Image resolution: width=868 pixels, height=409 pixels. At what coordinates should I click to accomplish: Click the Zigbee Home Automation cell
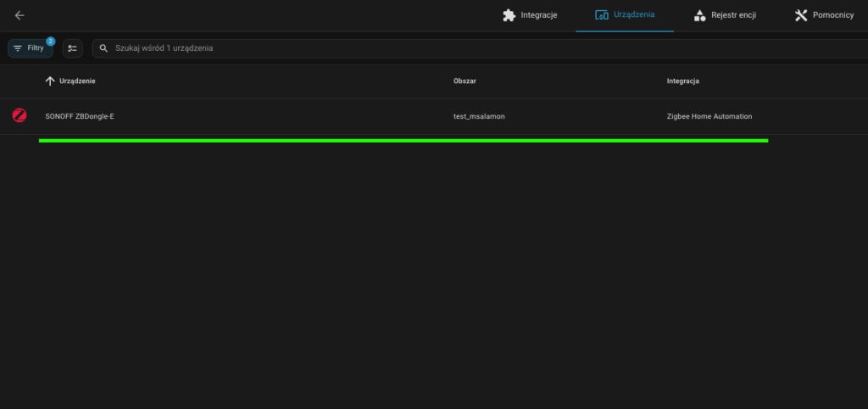coord(709,116)
